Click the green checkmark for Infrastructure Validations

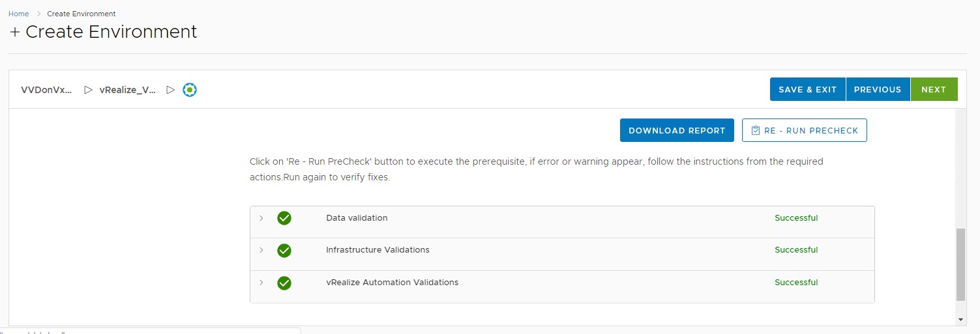[284, 251]
